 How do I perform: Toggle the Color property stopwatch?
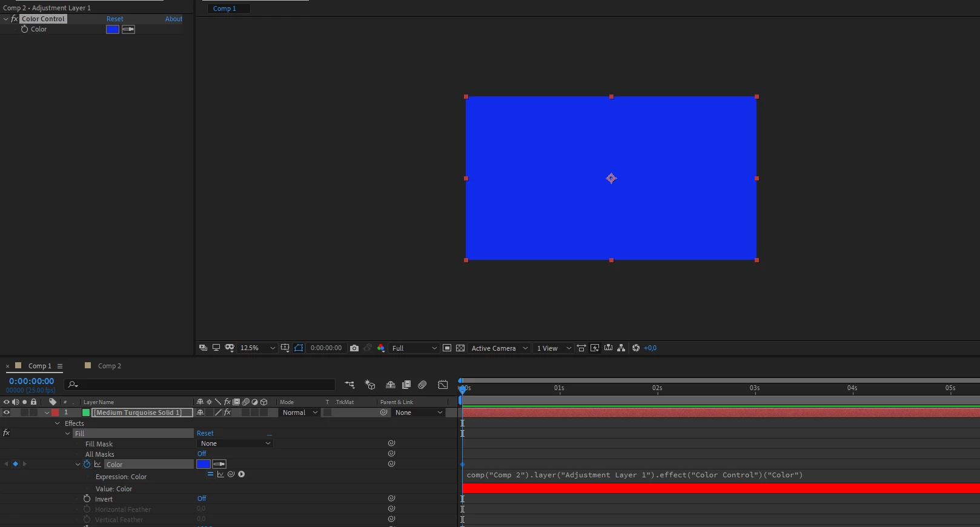(87, 464)
